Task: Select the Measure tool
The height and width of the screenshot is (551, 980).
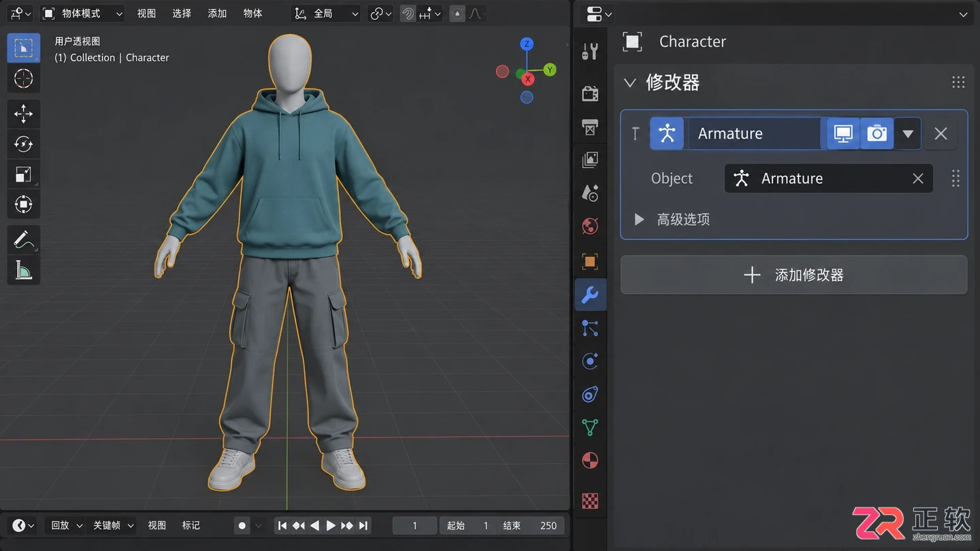Action: (24, 270)
